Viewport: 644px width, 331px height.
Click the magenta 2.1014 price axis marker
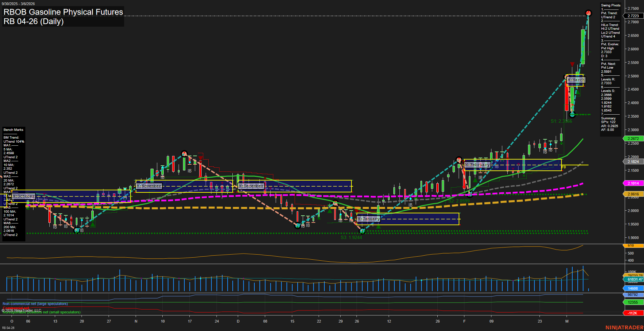coord(634,183)
